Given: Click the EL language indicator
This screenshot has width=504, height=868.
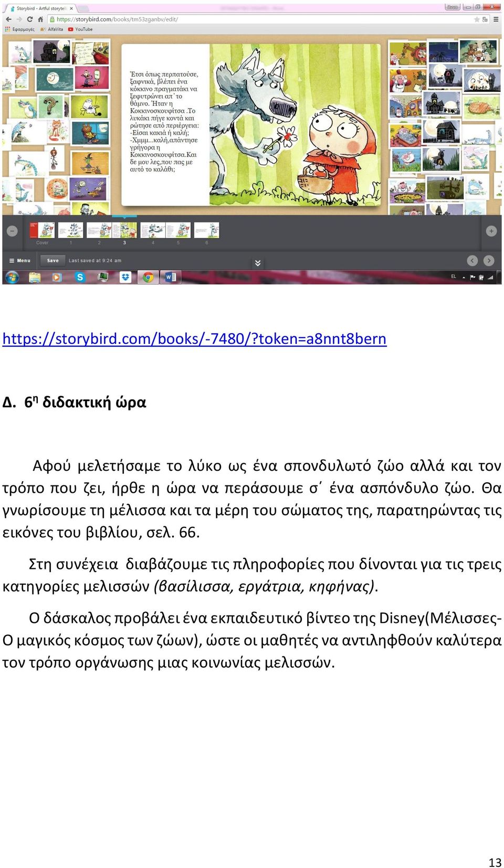Looking at the screenshot, I should pos(454,277).
